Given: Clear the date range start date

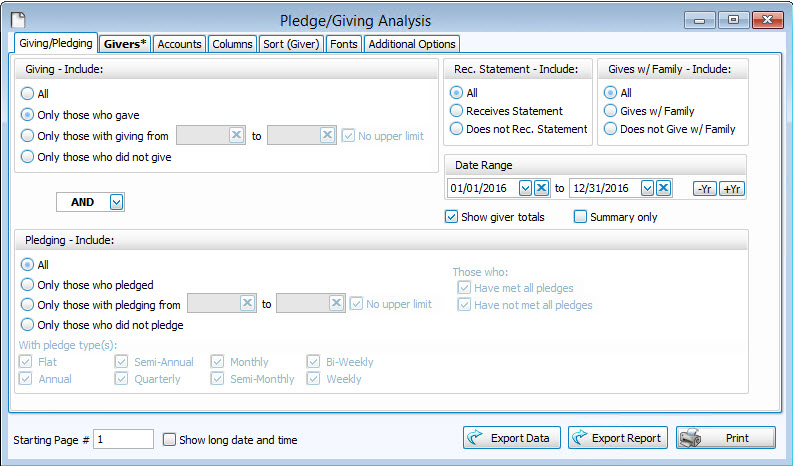Looking at the screenshot, I should pyautogui.click(x=541, y=188).
